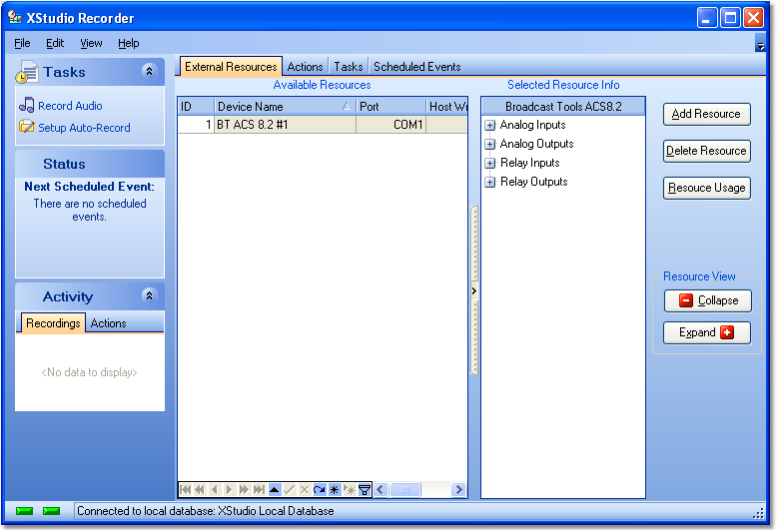Go to next record in navigator
The width and height of the screenshot is (777, 532).
click(229, 490)
